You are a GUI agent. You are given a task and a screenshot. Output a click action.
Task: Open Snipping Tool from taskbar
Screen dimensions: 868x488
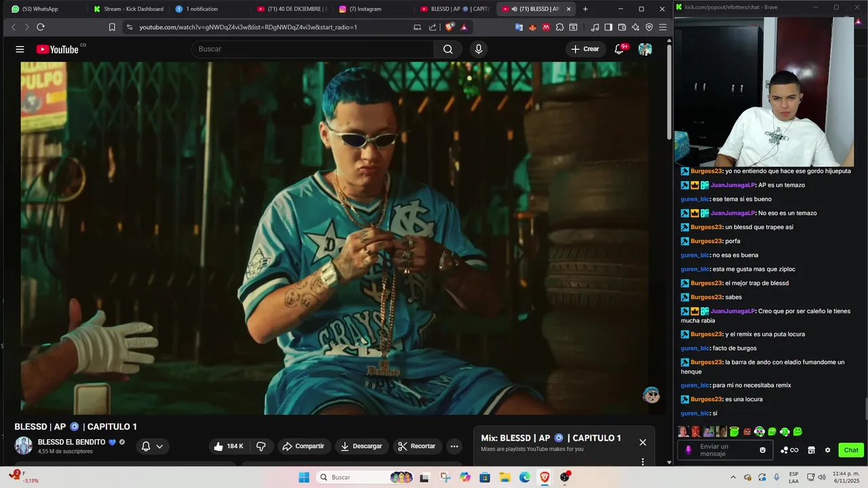click(445, 477)
